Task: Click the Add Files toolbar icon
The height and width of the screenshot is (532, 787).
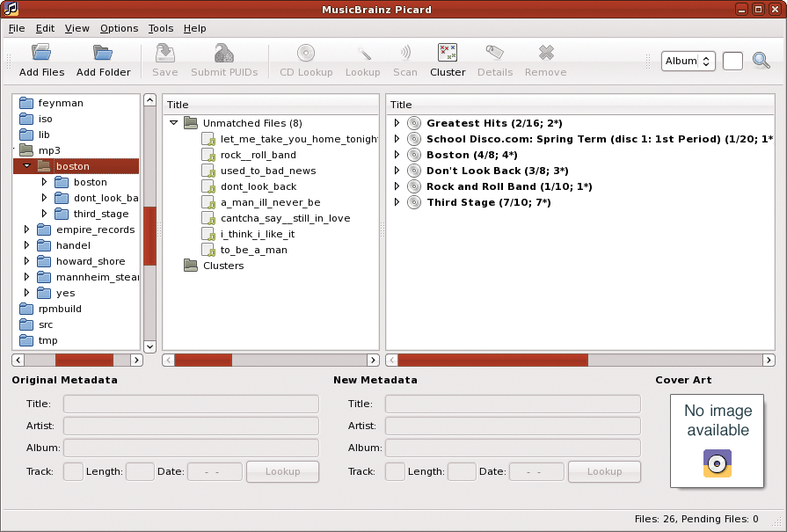Action: [x=41, y=53]
